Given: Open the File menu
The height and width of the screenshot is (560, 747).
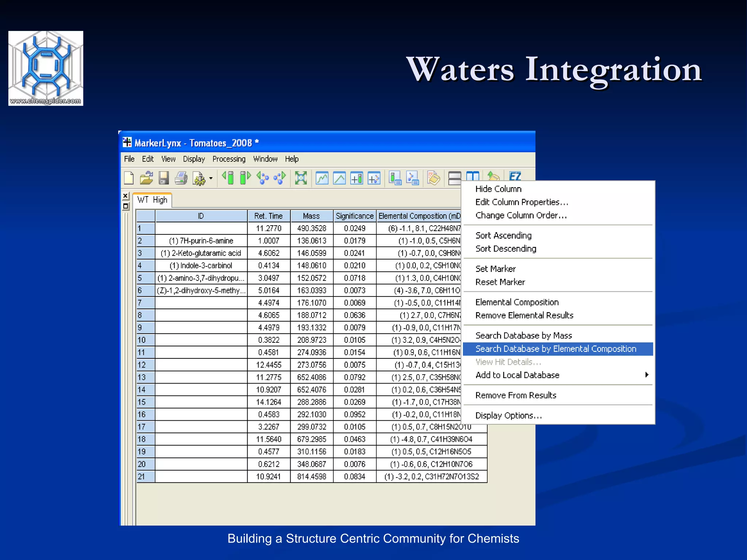Looking at the screenshot, I should point(129,159).
